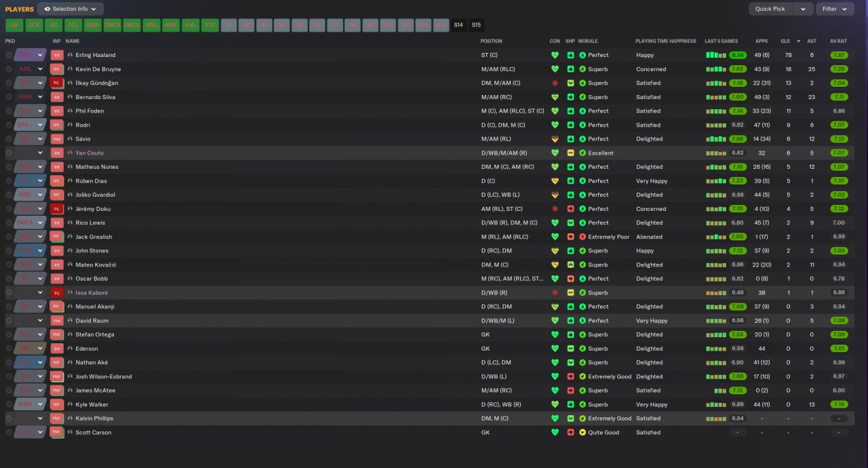Click the Quick Pick button
Viewport: 868px width, 468px height.
(x=771, y=9)
